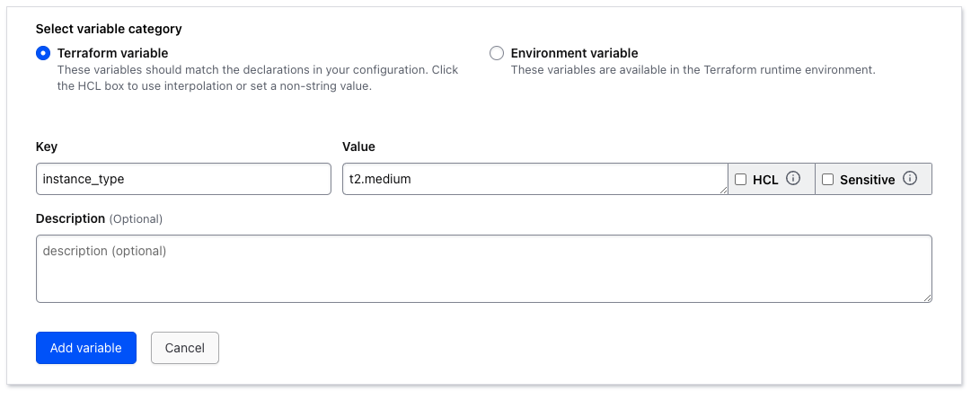
Task: Click the info icon next to HCL
Action: point(793,179)
